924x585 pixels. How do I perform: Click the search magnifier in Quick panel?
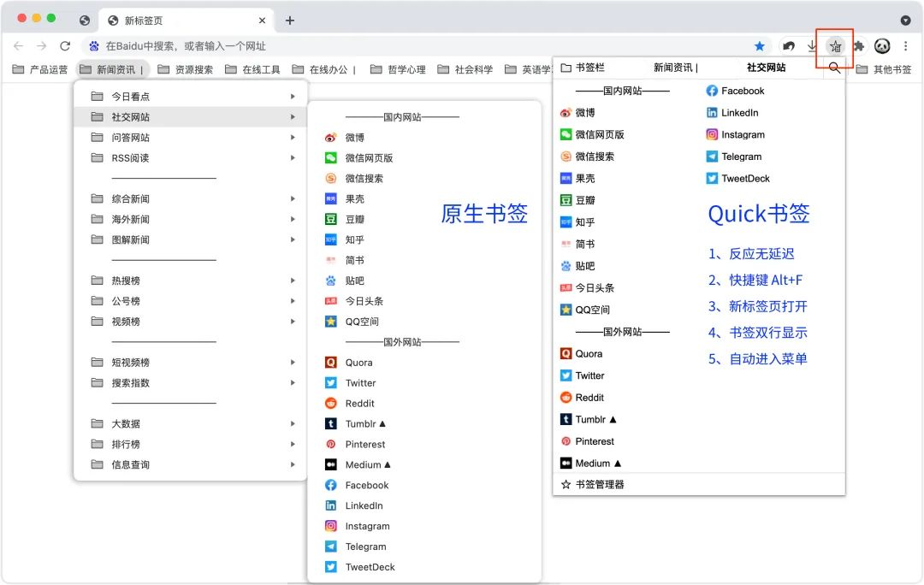click(834, 68)
